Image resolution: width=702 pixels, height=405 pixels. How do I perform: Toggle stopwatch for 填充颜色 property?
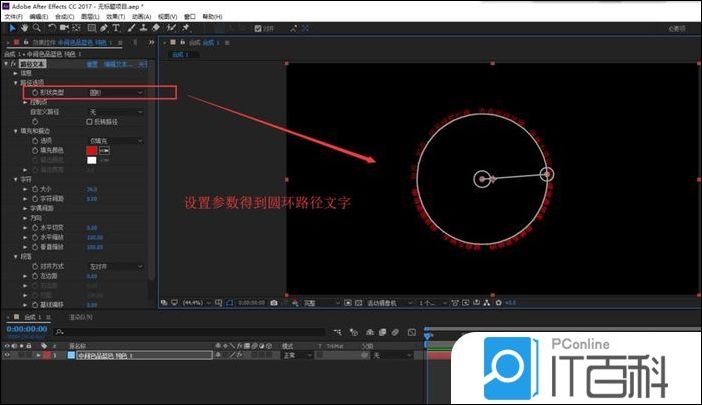point(35,150)
